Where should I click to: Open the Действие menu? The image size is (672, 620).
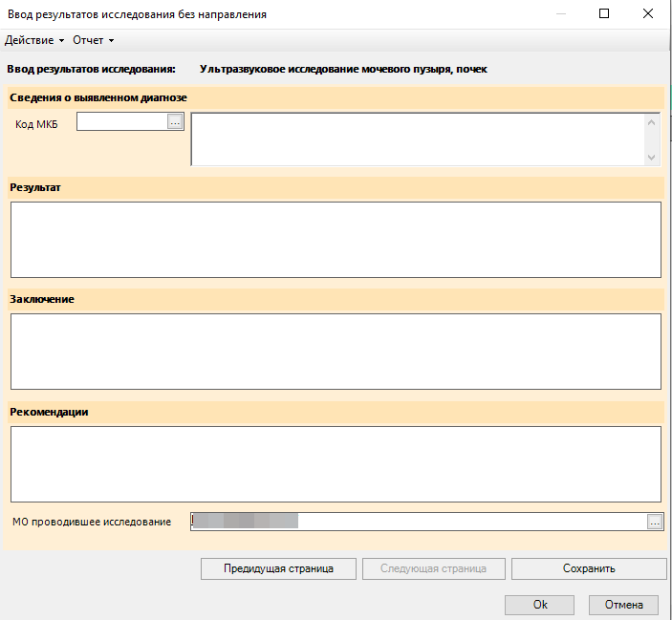34,40
